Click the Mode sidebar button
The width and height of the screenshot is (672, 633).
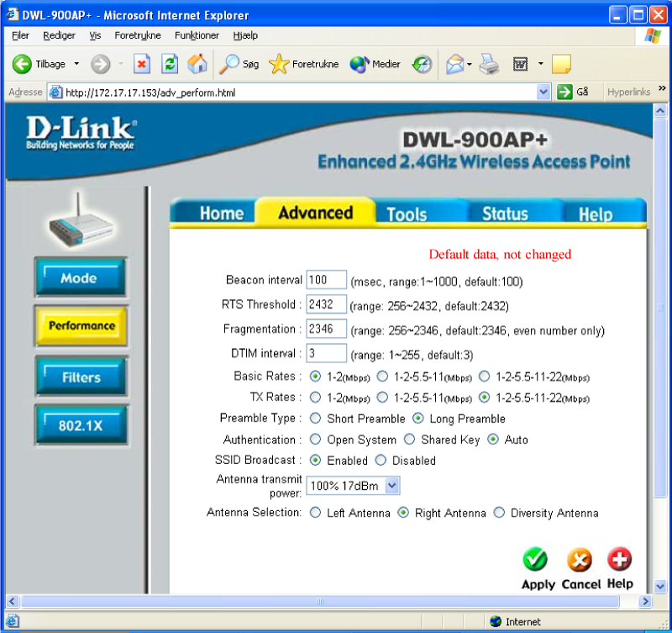coord(81,277)
